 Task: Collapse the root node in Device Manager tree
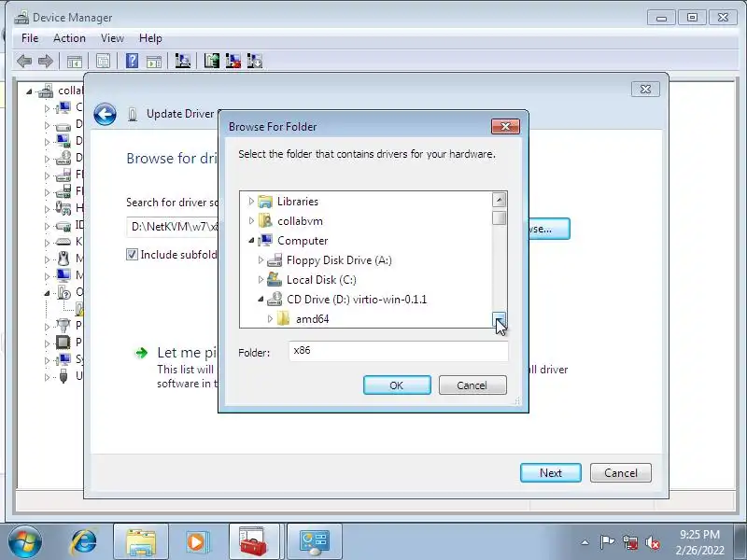(x=29, y=91)
